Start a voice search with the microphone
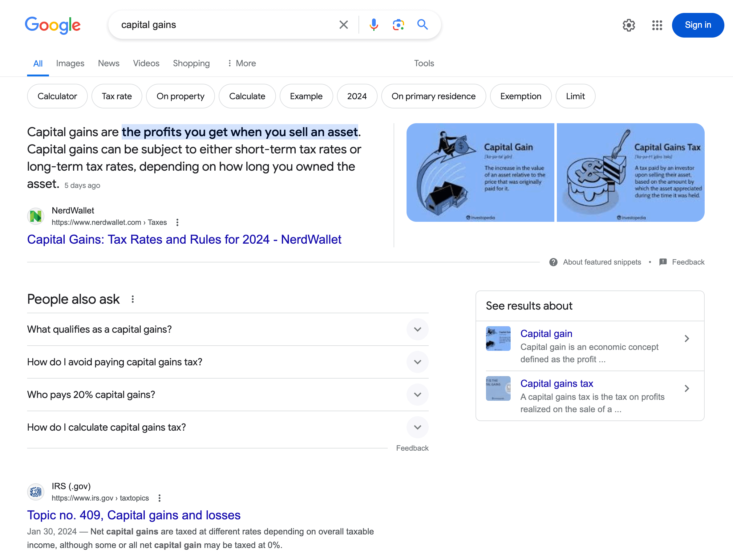This screenshot has height=560, width=733. (374, 24)
